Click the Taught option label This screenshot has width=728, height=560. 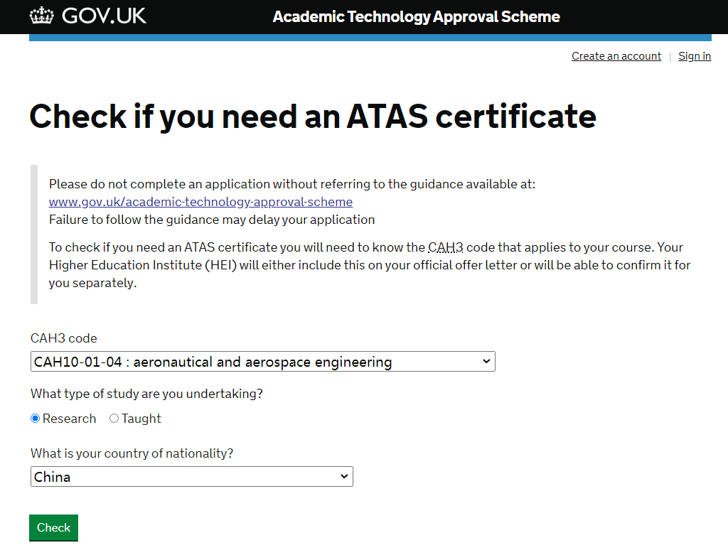pos(141,419)
